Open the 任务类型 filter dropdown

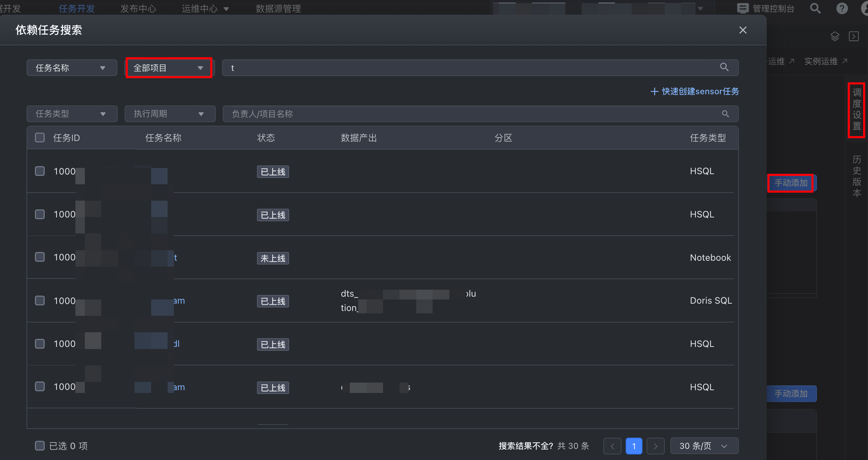pyautogui.click(x=72, y=114)
